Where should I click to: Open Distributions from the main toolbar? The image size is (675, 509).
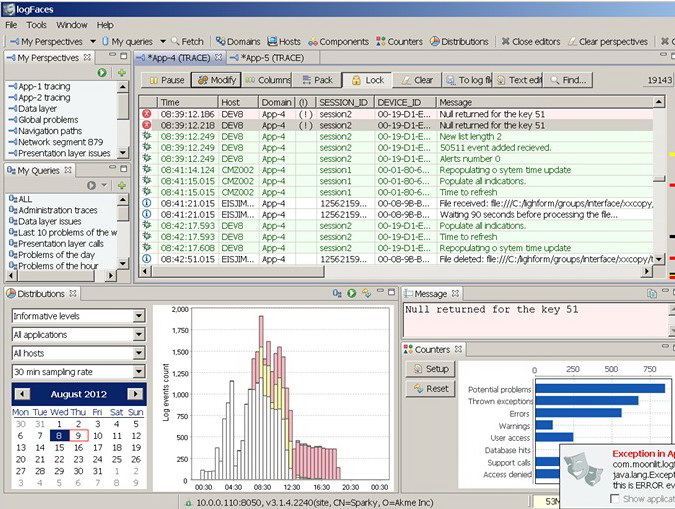[459, 42]
